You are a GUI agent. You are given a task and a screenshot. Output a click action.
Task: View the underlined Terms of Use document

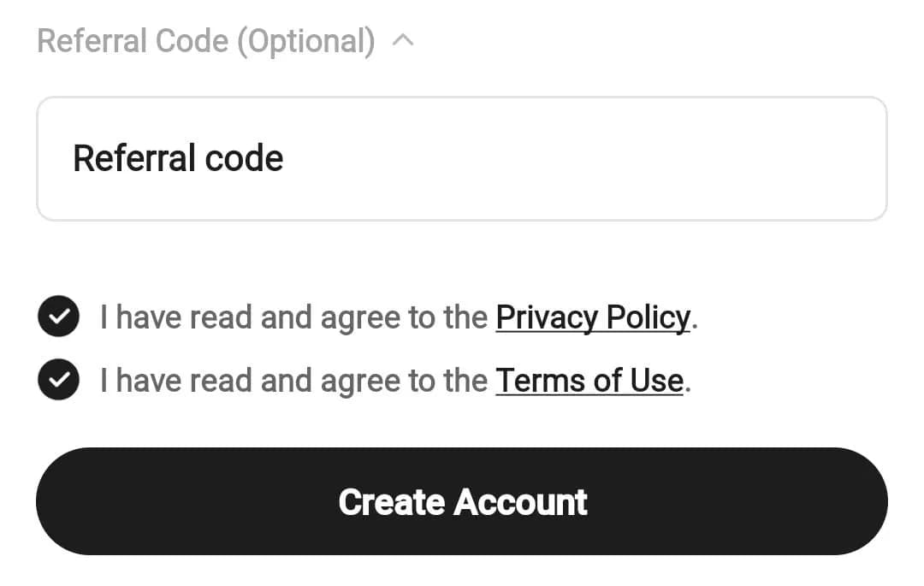[x=589, y=381]
